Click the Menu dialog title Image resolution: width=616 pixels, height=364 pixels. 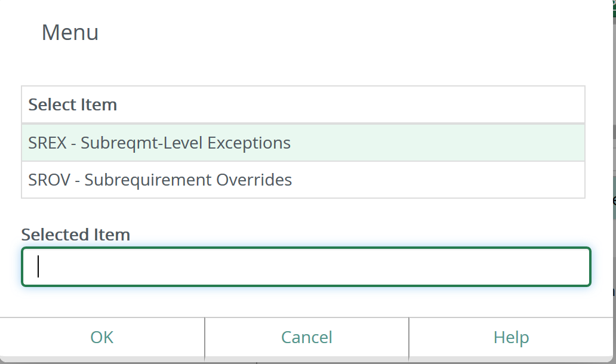[70, 32]
